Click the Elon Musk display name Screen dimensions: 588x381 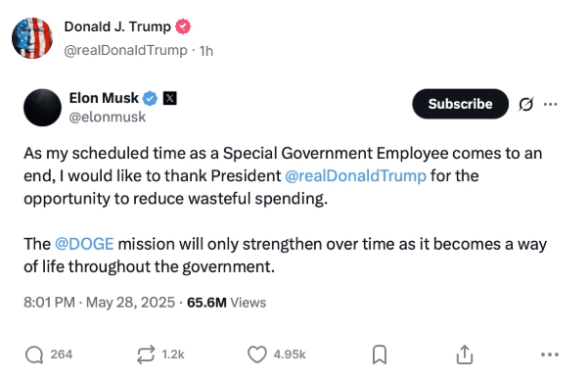pyautogui.click(x=104, y=98)
